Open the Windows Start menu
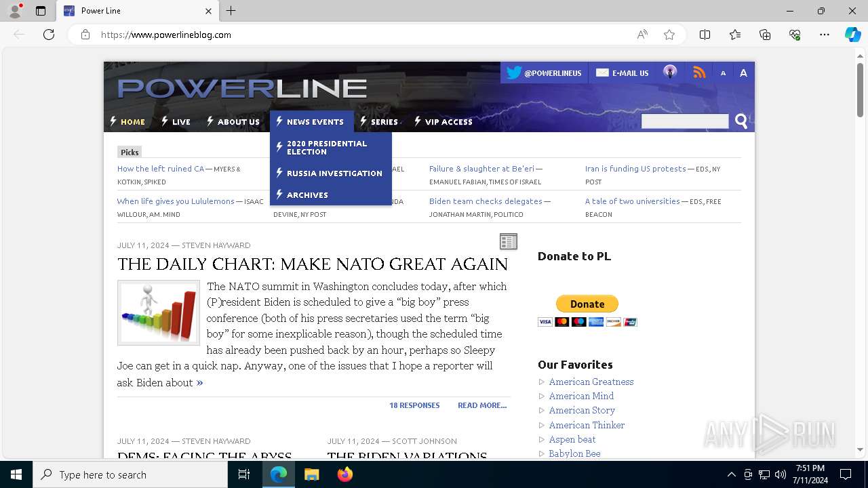868x488 pixels. click(x=16, y=474)
